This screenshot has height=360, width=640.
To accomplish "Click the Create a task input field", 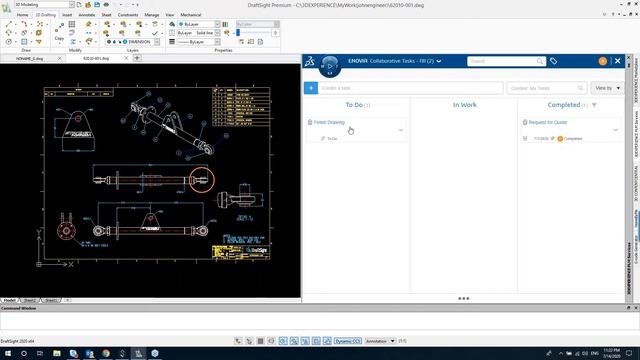I will click(x=411, y=88).
